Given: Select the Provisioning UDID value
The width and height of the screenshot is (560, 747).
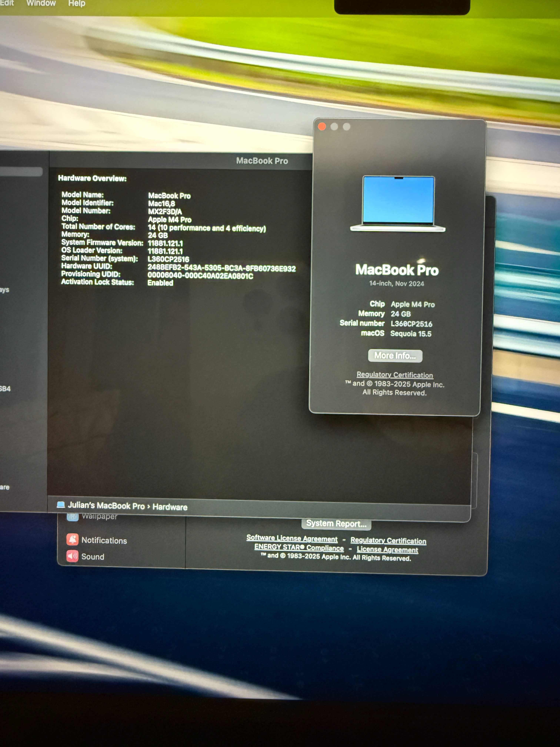Looking at the screenshot, I should pyautogui.click(x=200, y=275).
